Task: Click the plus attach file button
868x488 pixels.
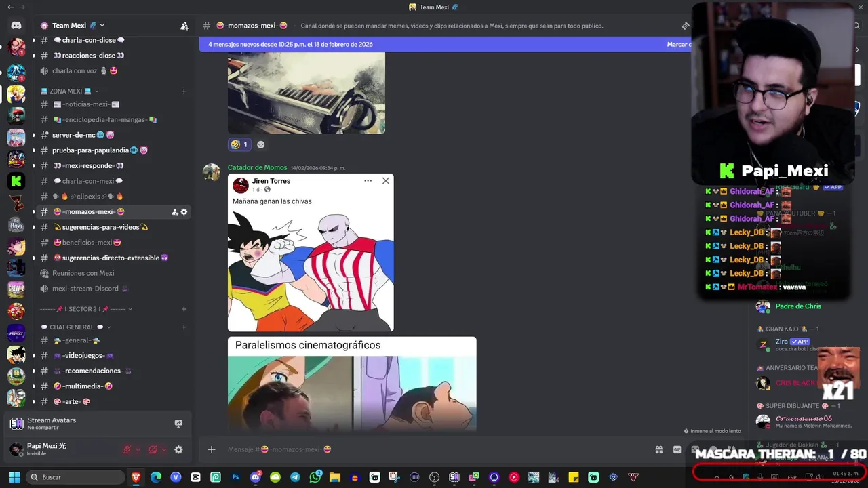Action: 212,449
